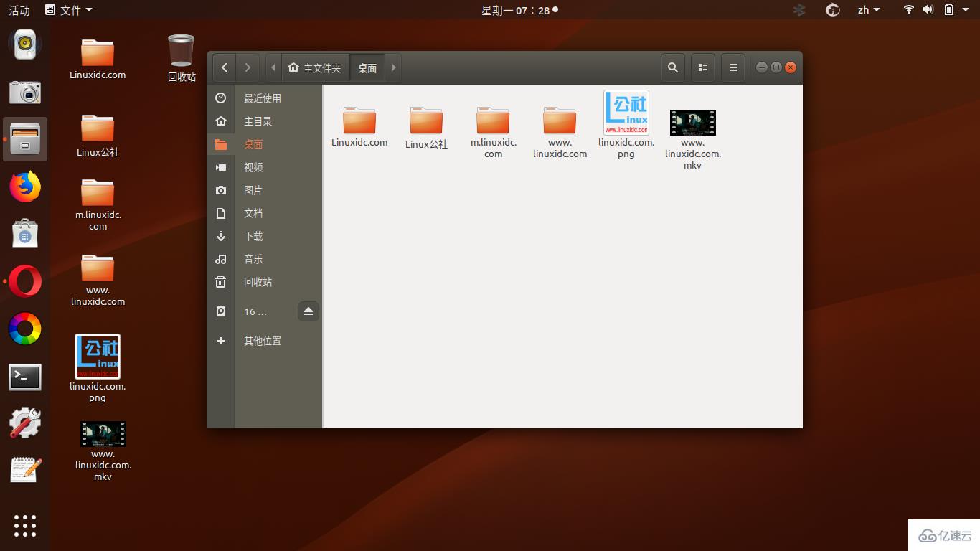Click the trash icon in sidebar
980x551 pixels.
[x=221, y=282]
